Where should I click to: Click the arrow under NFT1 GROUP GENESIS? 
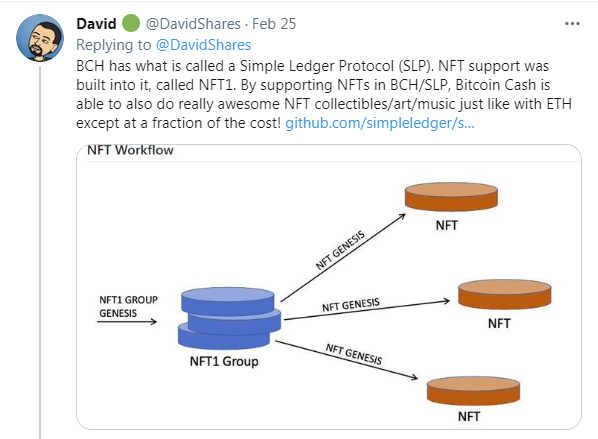click(x=127, y=322)
